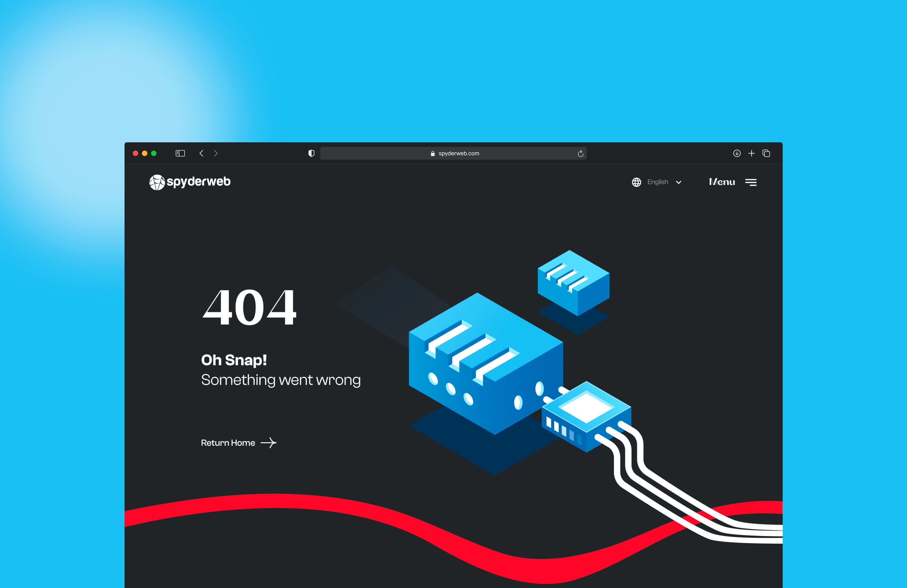This screenshot has height=588, width=907.
Task: Open the spyderweb logo home link
Action: (190, 182)
